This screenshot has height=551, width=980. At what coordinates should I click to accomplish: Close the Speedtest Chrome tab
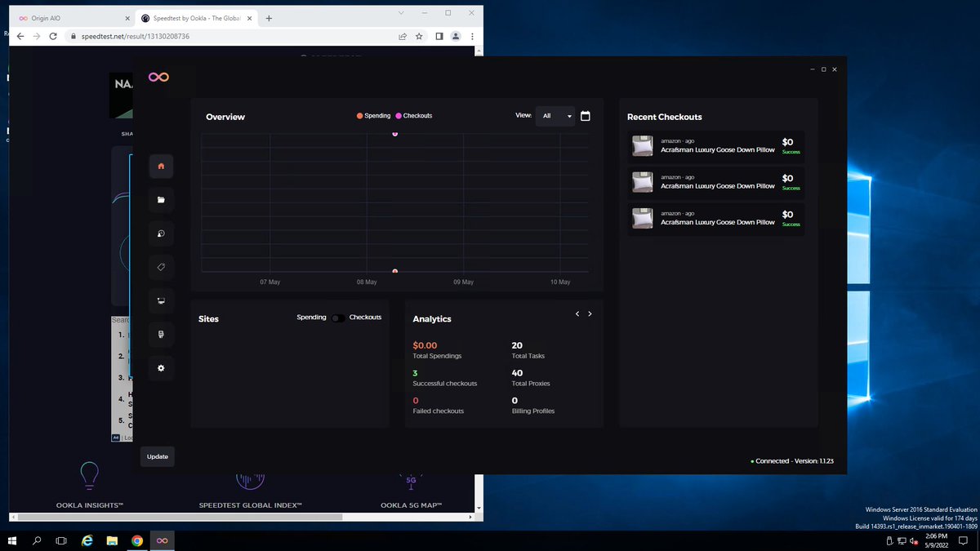click(x=249, y=18)
